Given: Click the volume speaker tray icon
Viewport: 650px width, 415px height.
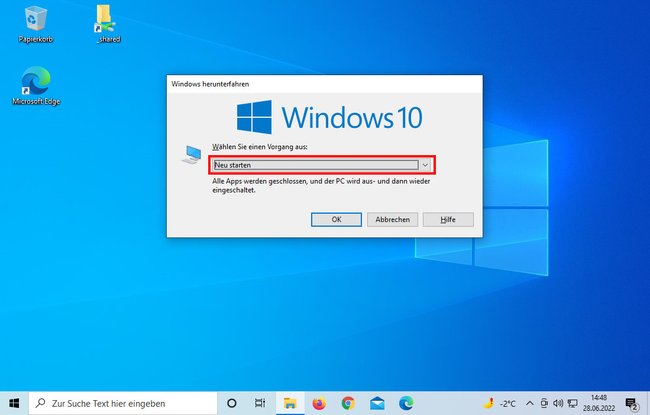Looking at the screenshot, I should (558, 403).
